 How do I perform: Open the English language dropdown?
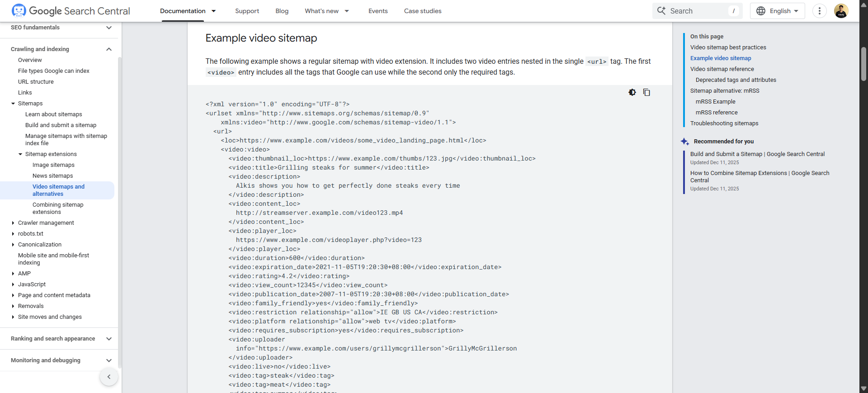click(x=777, y=11)
